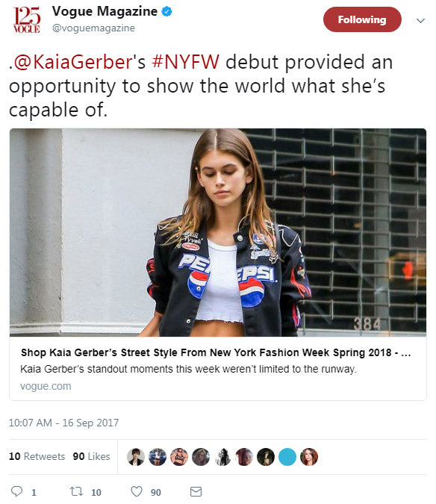Open the Pepsi jacket article photo
The width and height of the screenshot is (436, 504).
coord(218,232)
